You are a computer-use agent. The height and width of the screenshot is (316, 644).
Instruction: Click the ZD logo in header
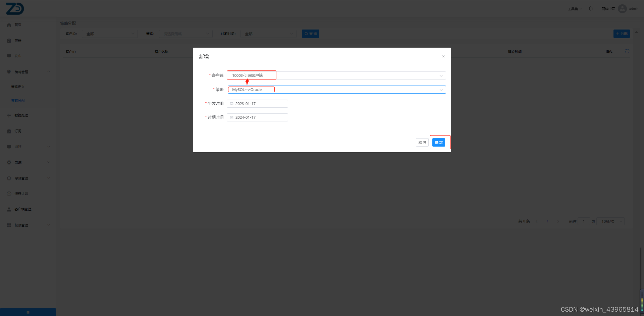[15, 8]
